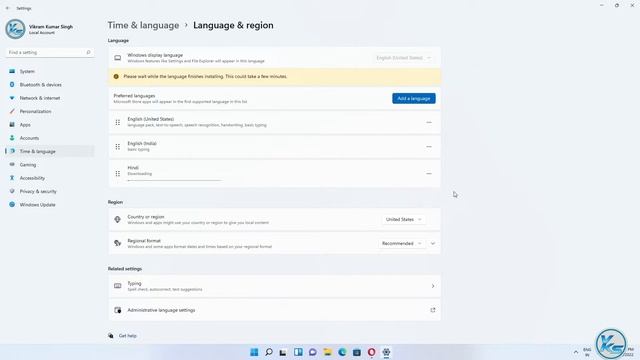Open more options for English (United States)
This screenshot has width=640, height=360.
429,122
